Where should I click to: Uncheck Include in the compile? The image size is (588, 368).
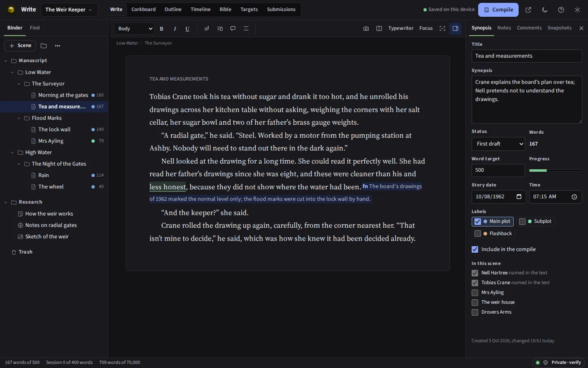tap(475, 249)
